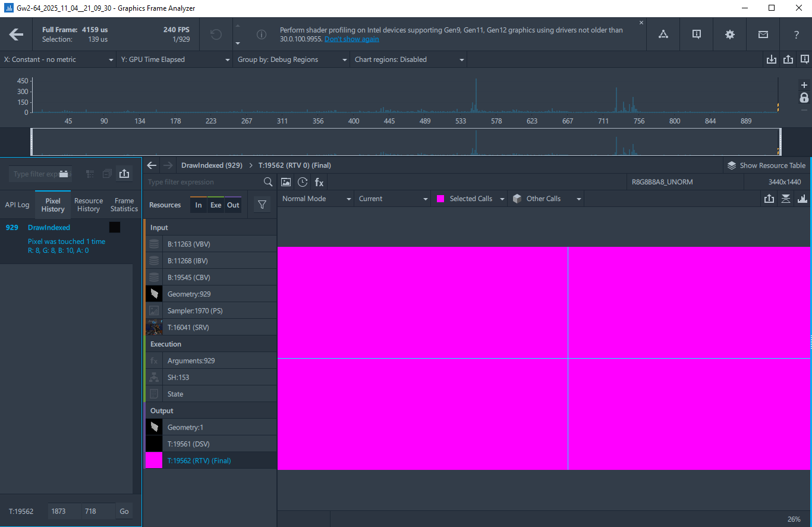Expand the Group by: Debug Regions dropdown
812x527 pixels.
[x=292, y=59]
